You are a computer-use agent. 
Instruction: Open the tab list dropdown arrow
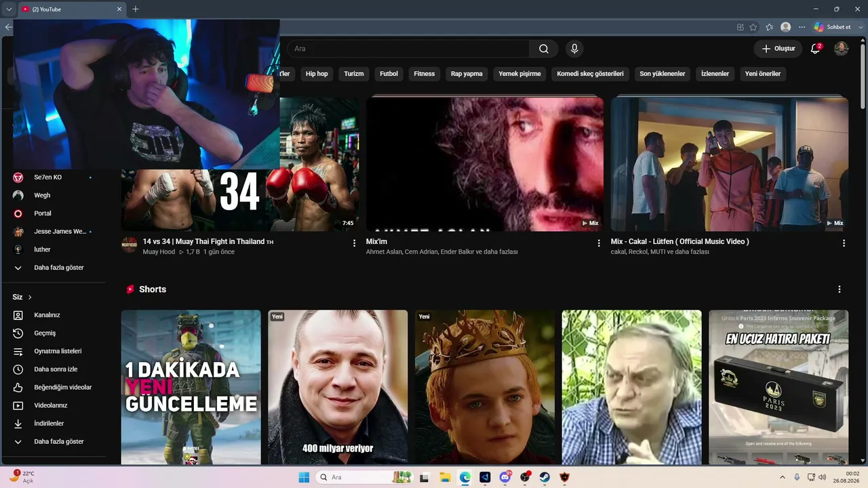click(9, 9)
